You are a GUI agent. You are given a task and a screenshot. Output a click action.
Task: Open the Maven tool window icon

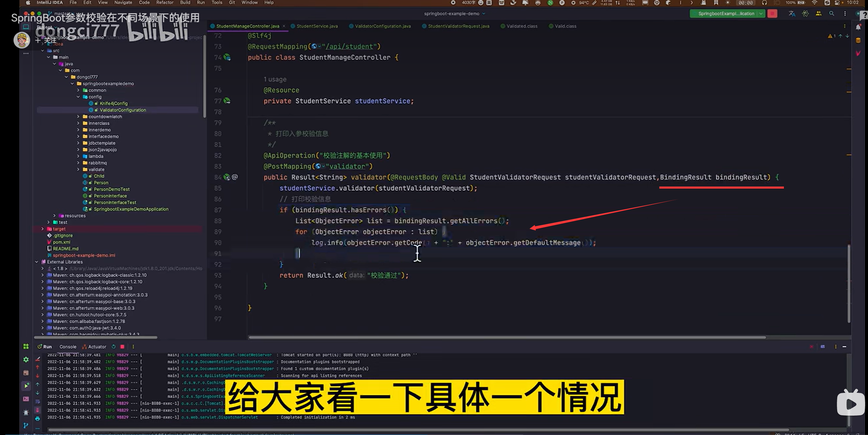[x=858, y=53]
